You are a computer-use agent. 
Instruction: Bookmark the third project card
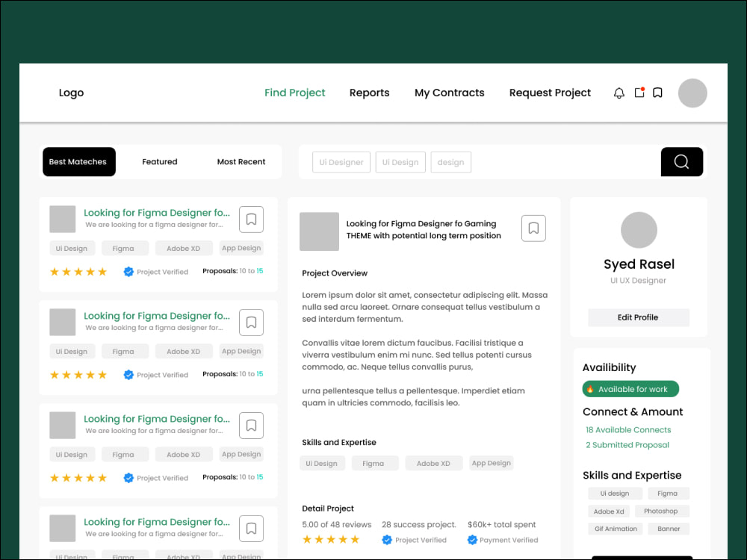(251, 426)
